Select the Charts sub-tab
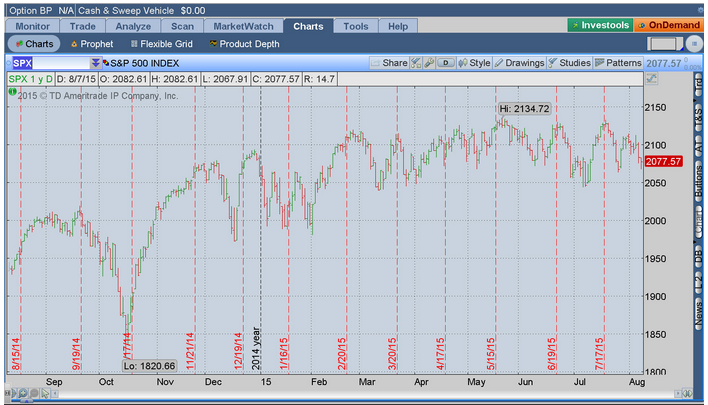The image size is (708, 405). click(34, 44)
